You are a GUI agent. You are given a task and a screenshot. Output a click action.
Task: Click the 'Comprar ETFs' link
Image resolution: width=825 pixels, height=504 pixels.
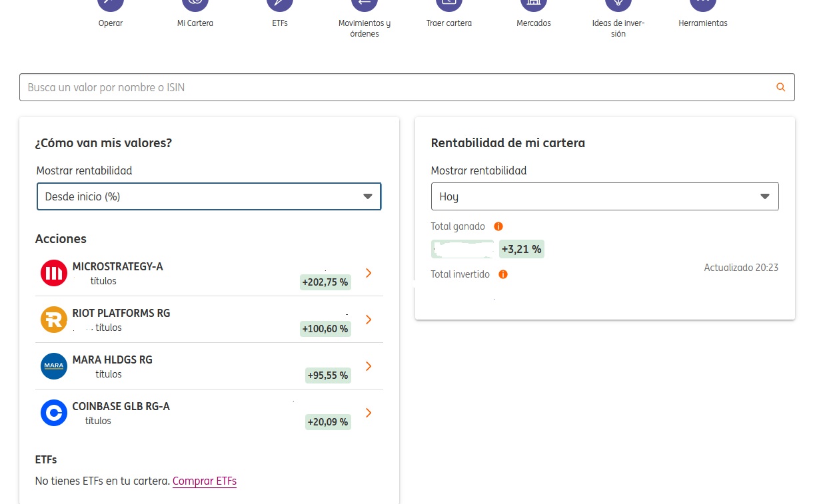click(x=205, y=481)
